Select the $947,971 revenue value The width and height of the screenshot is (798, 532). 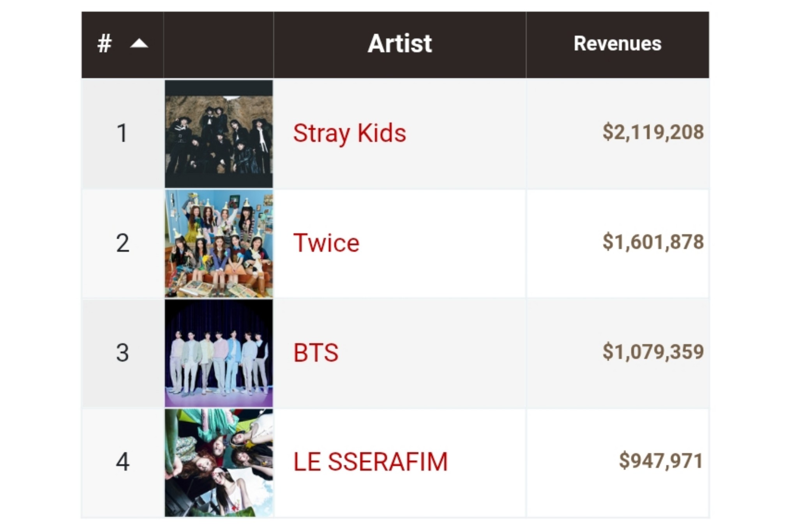click(661, 461)
